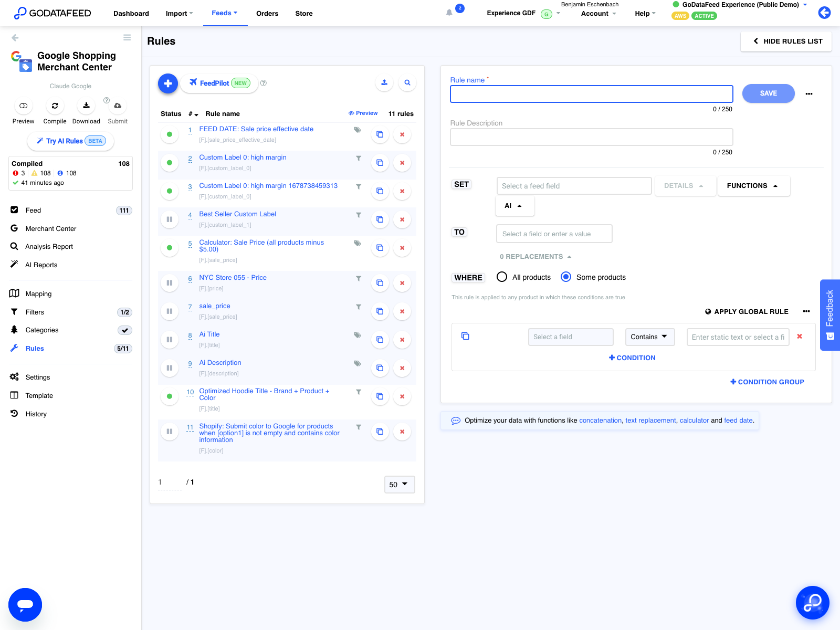Image resolution: width=840 pixels, height=630 pixels.
Task: Delete the FEED DATE rule
Action: click(x=402, y=134)
